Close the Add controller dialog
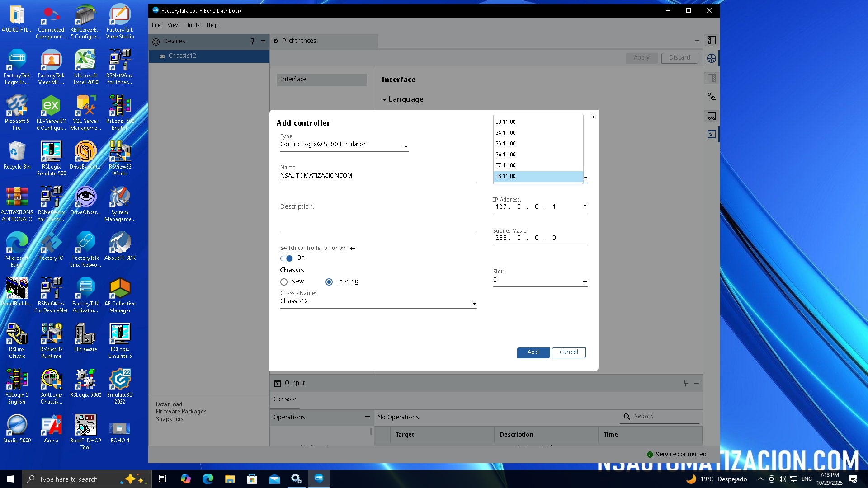The width and height of the screenshot is (868, 488). click(x=593, y=117)
